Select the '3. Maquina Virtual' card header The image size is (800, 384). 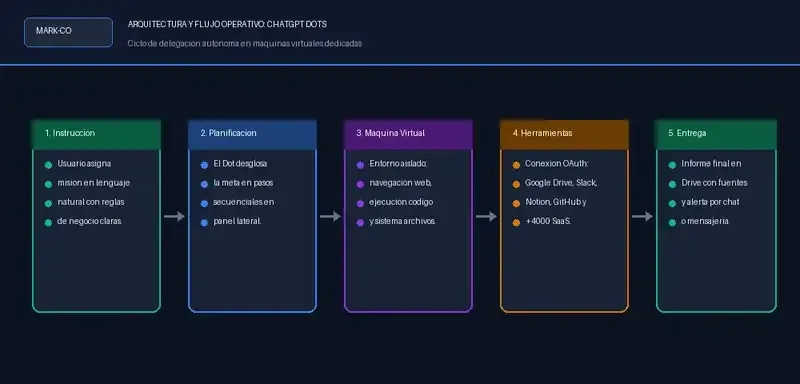[x=408, y=135]
